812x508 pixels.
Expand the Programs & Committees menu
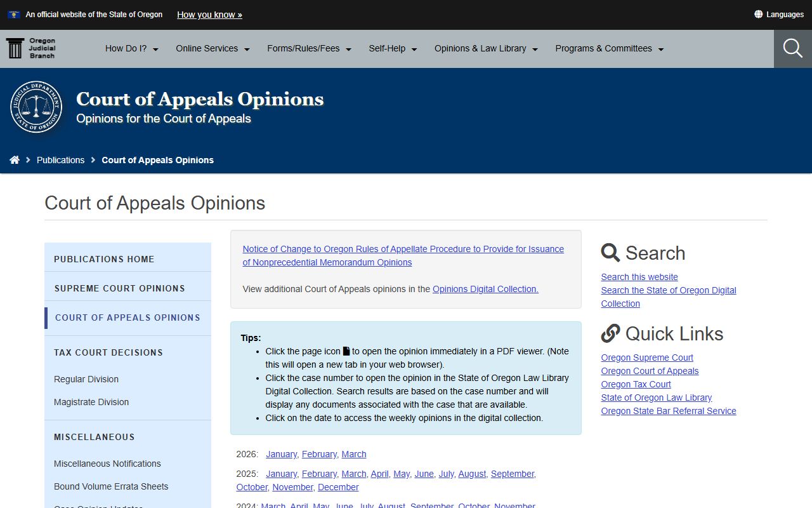610,48
